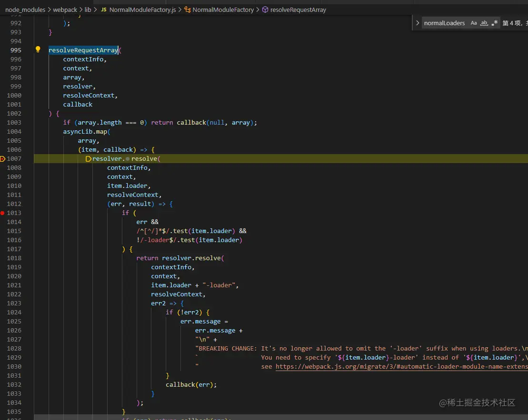Screen dimensions: 528x420
Task: Click line number 1003
Action: [14, 123]
